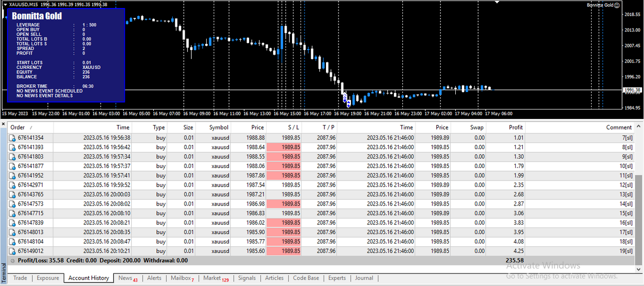Click the scrollbar up arrow in Account History
Viewport: 644px width, 286px height.
pos(639,127)
